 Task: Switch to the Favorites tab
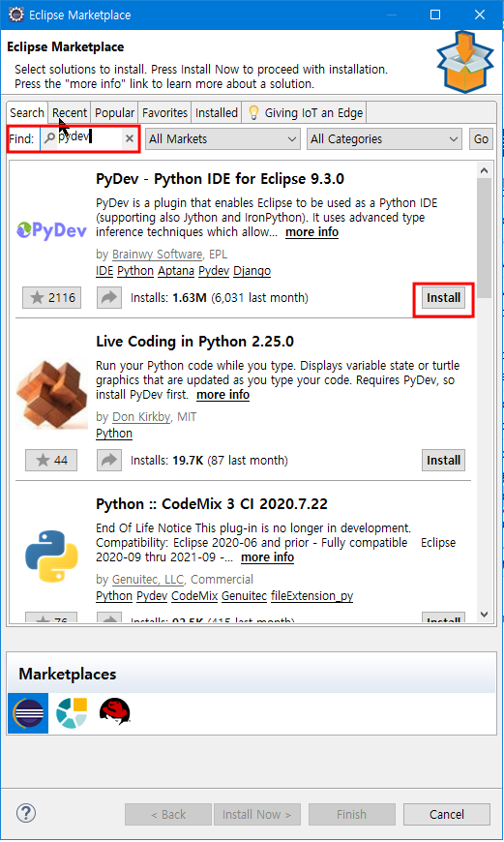coord(164,113)
